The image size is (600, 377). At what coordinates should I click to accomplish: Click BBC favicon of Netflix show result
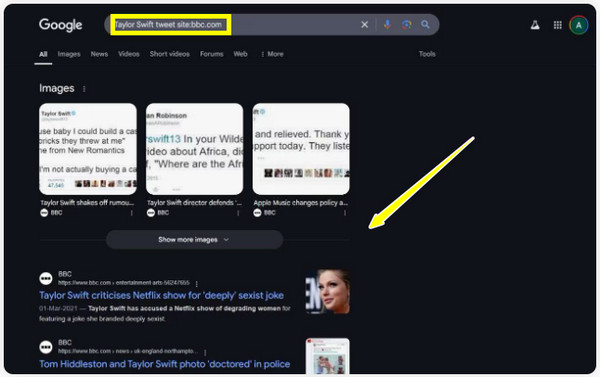[x=46, y=278]
